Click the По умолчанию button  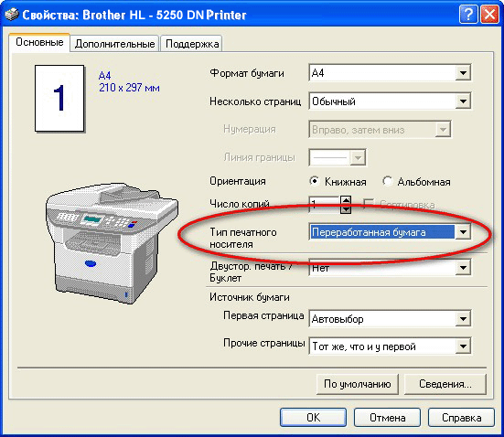tap(357, 384)
